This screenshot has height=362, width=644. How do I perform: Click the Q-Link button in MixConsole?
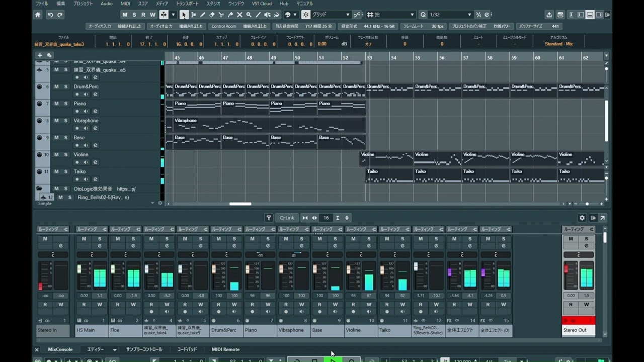click(x=287, y=218)
